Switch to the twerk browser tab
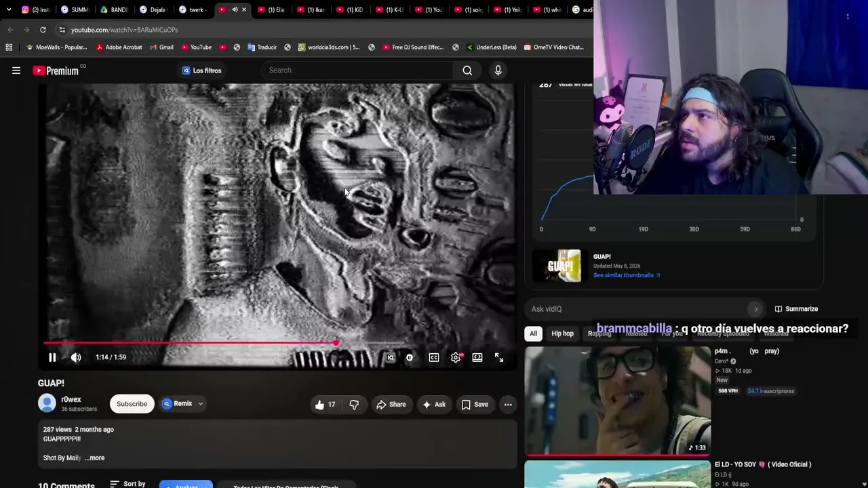 [x=193, y=9]
